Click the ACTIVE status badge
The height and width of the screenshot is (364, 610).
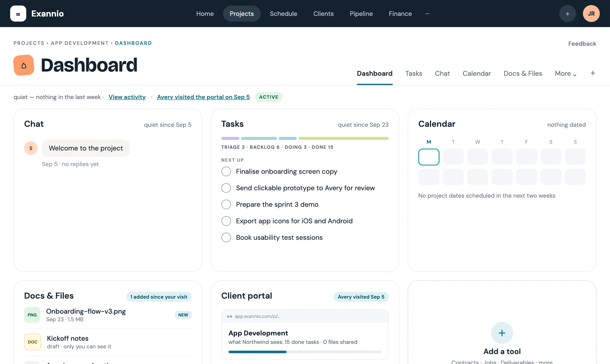[269, 97]
